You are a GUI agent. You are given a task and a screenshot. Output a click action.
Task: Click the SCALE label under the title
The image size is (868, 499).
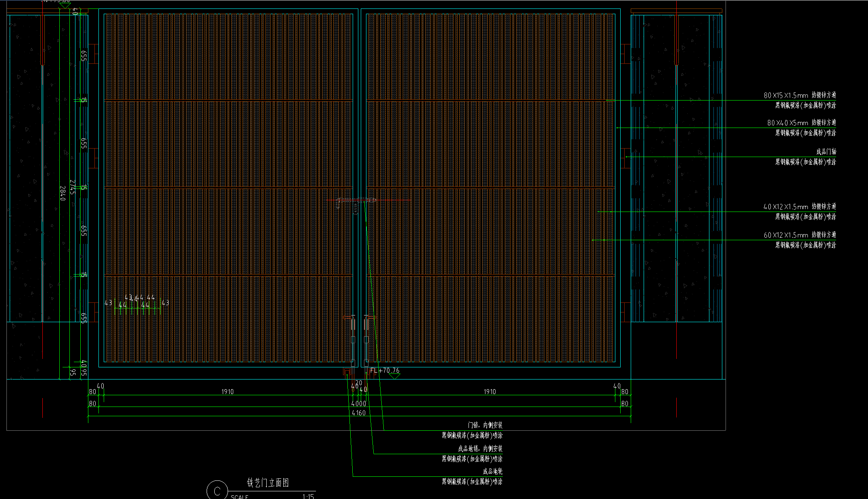(x=239, y=497)
